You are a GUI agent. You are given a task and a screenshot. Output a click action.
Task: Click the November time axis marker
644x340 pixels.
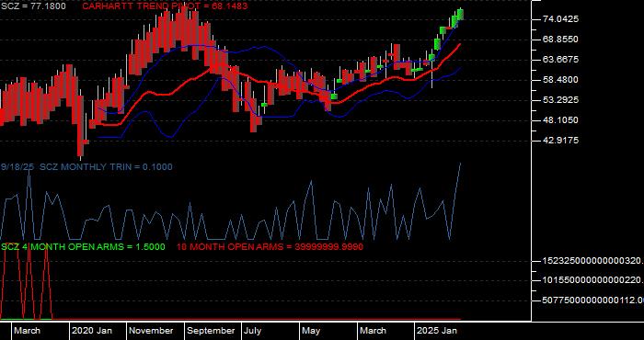click(x=152, y=331)
